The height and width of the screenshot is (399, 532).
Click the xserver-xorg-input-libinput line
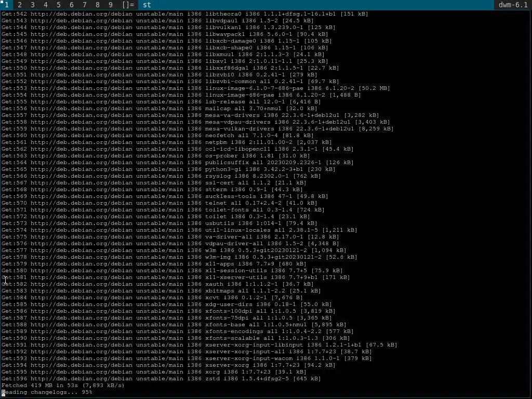pyautogui.click(x=199, y=345)
